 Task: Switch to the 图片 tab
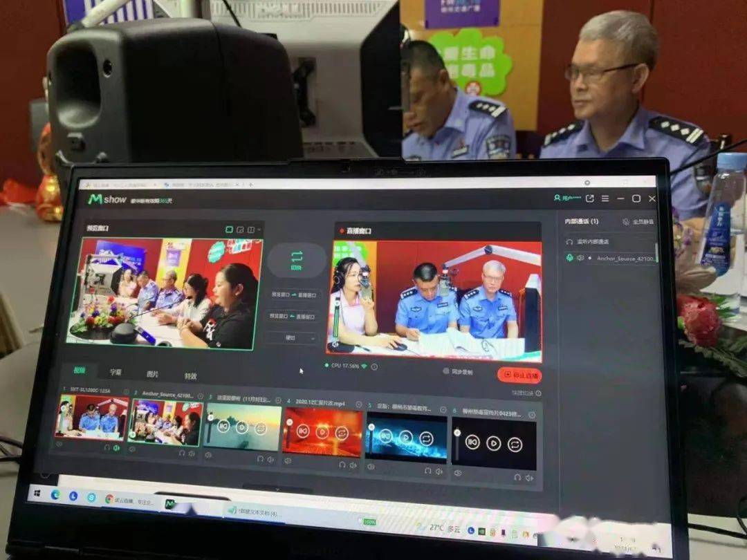152,375
